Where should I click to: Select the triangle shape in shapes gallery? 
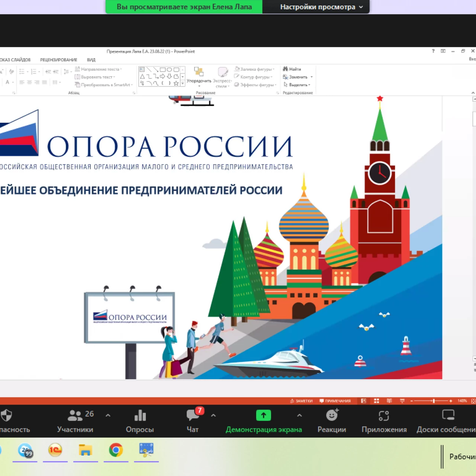(x=142, y=77)
